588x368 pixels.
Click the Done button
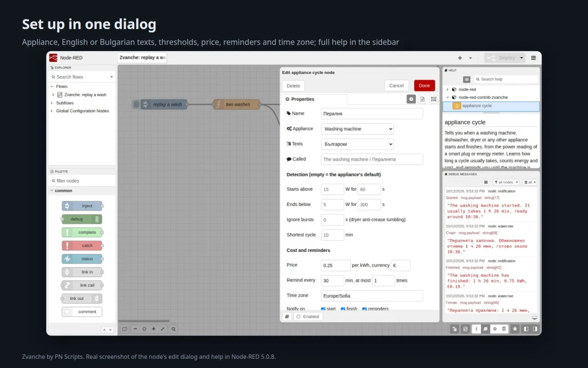(424, 86)
